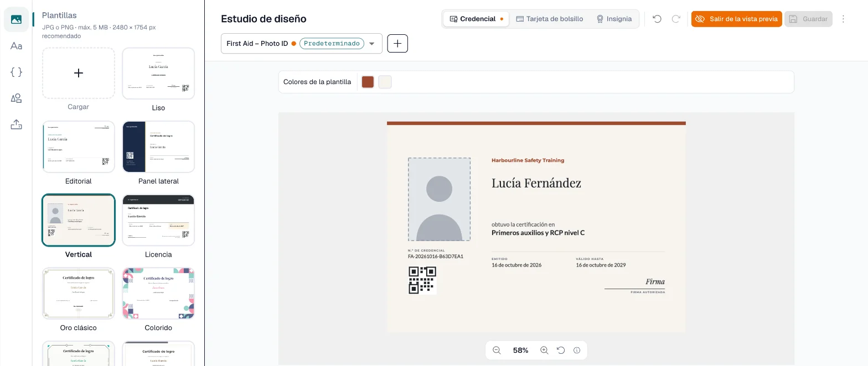The height and width of the screenshot is (366, 868).
Task: Select the Vertical template thumbnail
Action: pyautogui.click(x=79, y=220)
